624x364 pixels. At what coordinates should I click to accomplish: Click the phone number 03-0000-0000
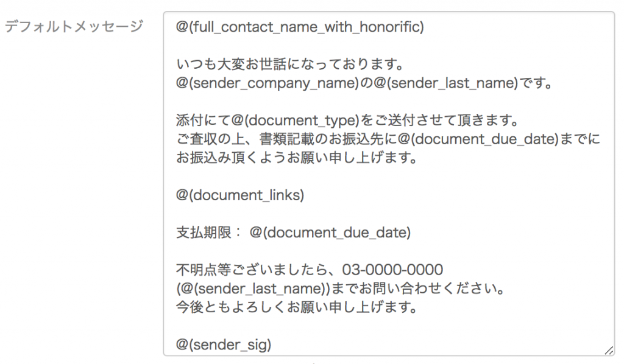392,270
